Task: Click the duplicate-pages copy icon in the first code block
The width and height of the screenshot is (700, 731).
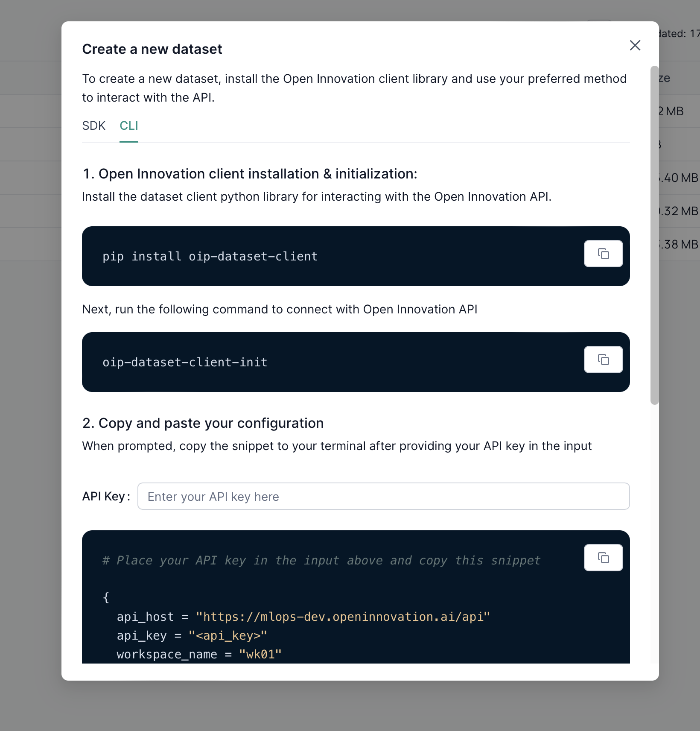Action: pyautogui.click(x=603, y=253)
